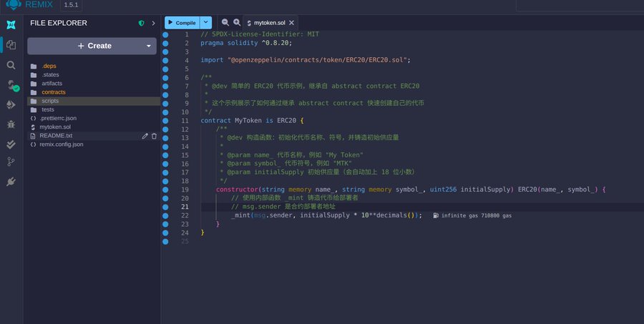Open .prettierrc.json in file tree
The image size is (644, 324).
pyautogui.click(x=58, y=118)
